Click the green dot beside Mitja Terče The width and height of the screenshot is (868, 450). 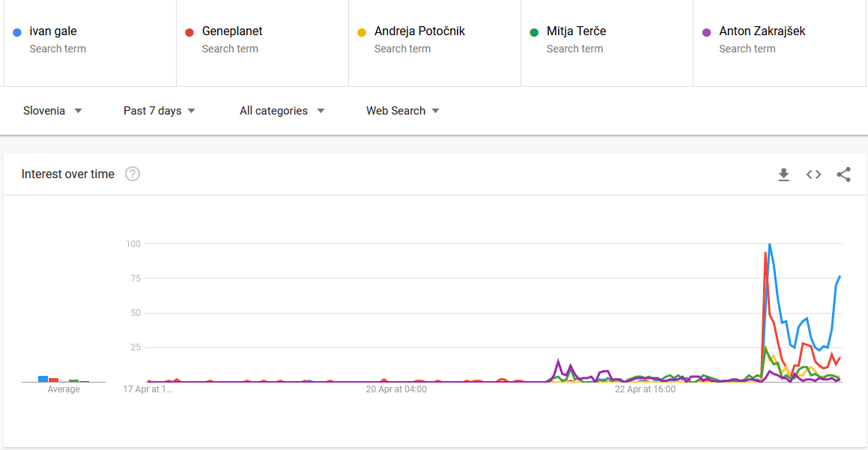[534, 32]
